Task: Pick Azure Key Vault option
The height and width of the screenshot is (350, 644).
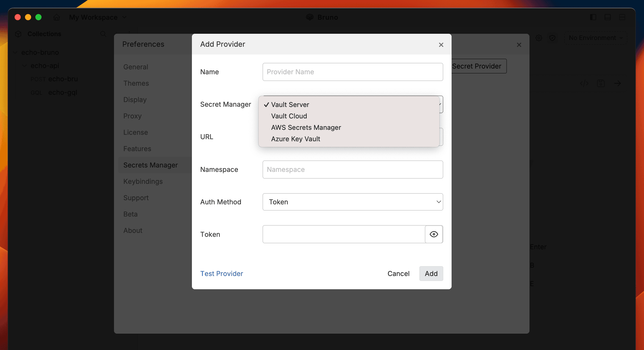Action: [296, 139]
